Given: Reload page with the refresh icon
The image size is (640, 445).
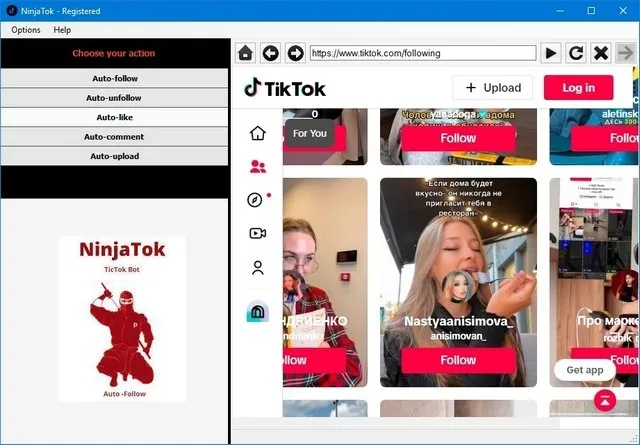Looking at the screenshot, I should 576,53.
